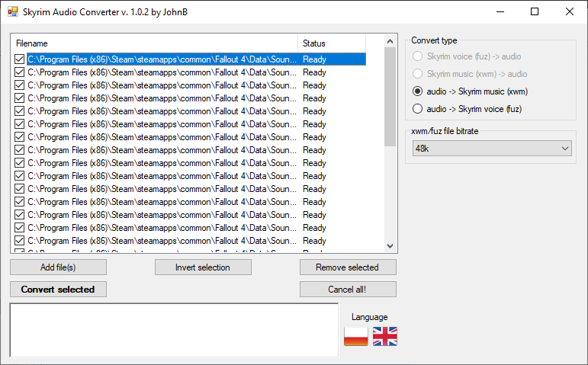Click the Remove selected button
Viewport: 588px width, 365px height.
[348, 267]
